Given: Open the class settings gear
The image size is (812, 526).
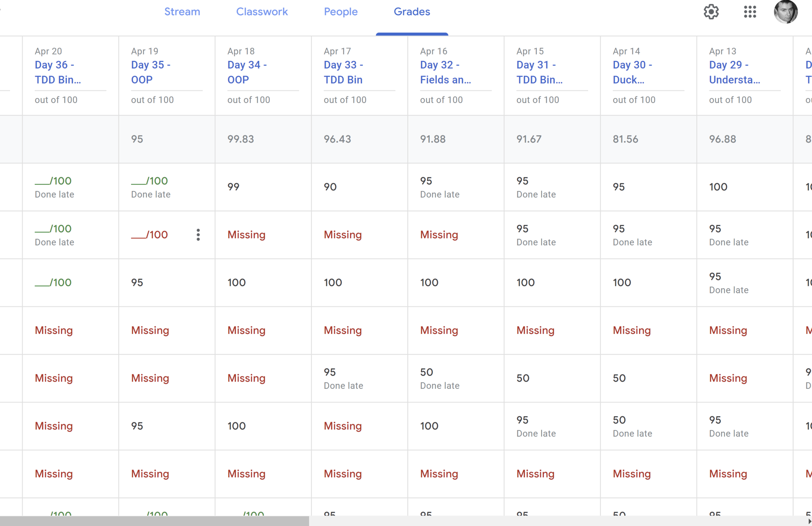Looking at the screenshot, I should (711, 12).
